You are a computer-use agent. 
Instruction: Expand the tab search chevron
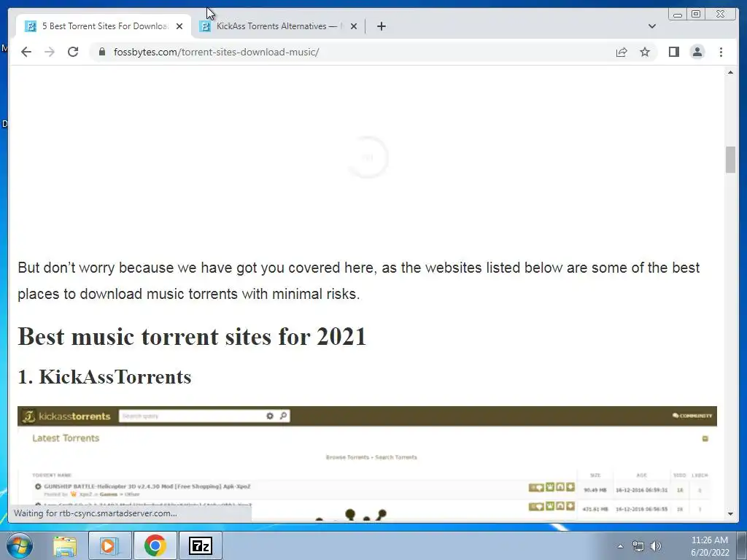651,26
